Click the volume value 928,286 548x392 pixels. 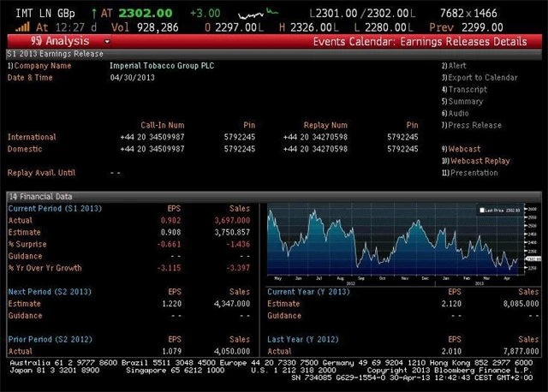coord(158,27)
